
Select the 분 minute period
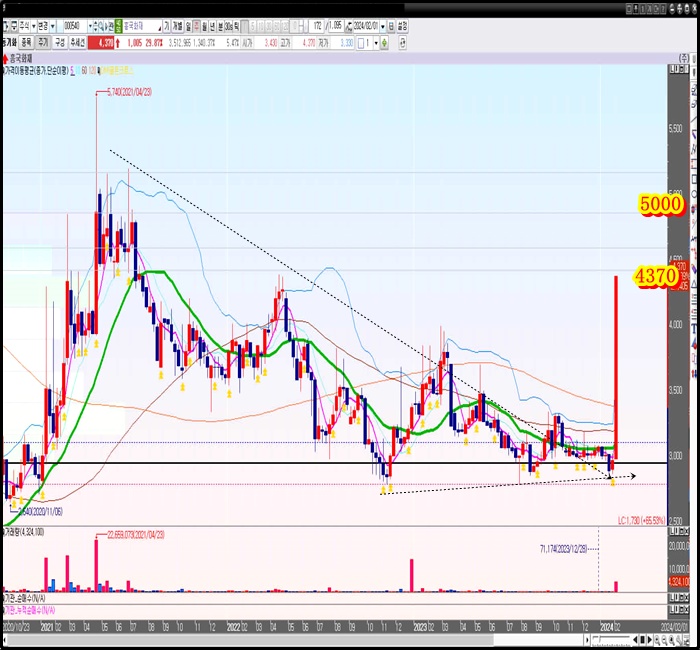(x=221, y=26)
